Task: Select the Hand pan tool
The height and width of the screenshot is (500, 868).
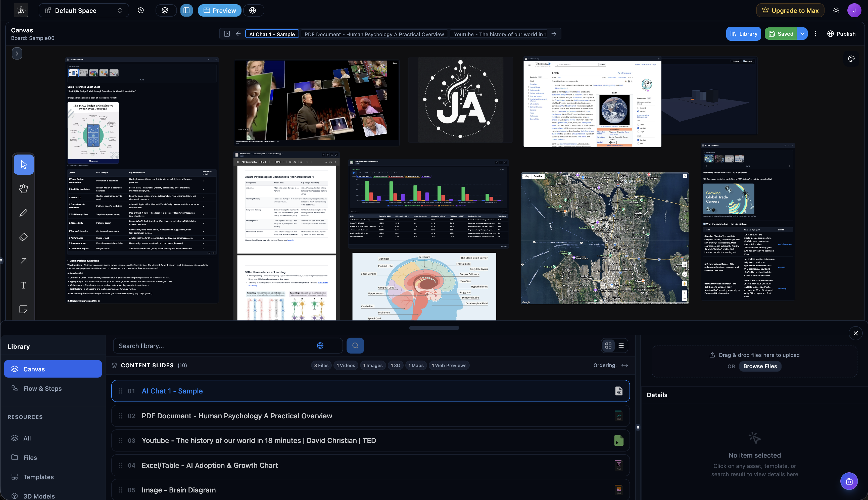Action: point(23,188)
